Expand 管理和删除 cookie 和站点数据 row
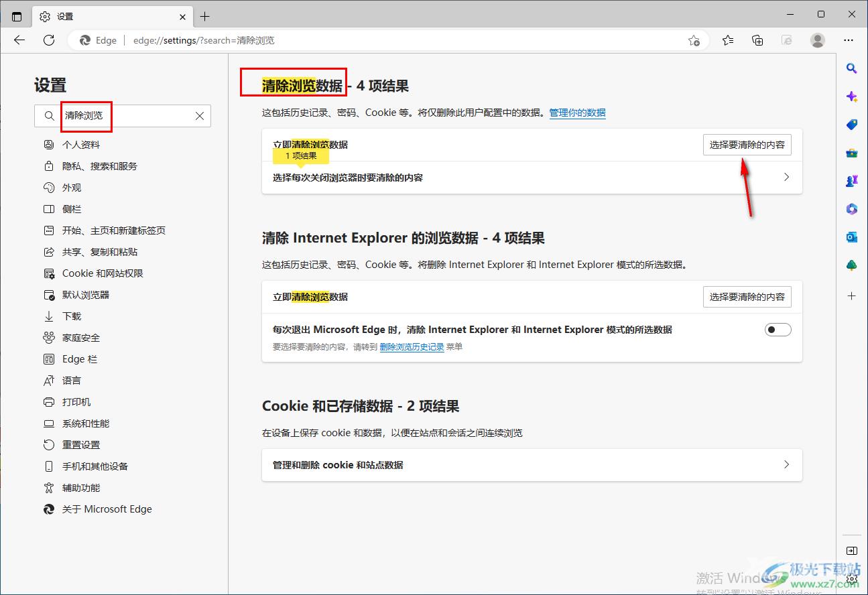868x595 pixels. coord(532,465)
